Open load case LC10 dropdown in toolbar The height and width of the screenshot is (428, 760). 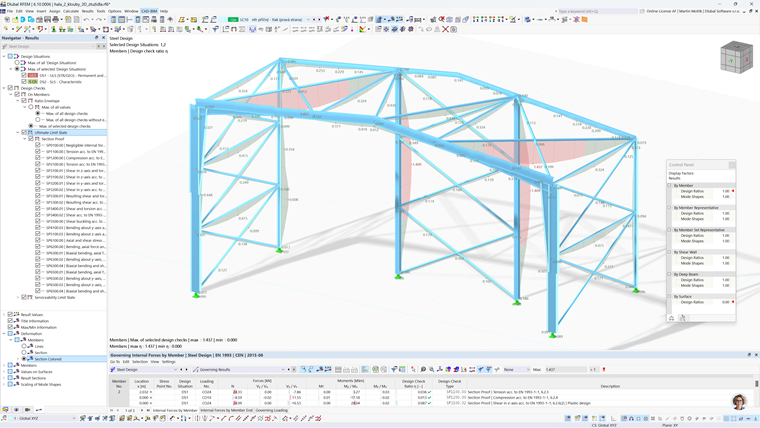pyautogui.click(x=308, y=19)
